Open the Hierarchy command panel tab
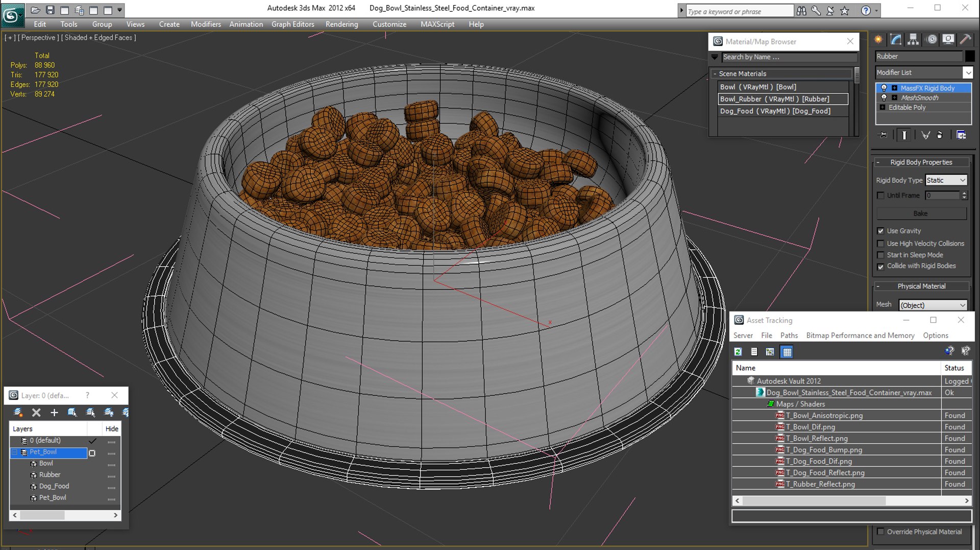Screen dimensions: 980x550 913,39
